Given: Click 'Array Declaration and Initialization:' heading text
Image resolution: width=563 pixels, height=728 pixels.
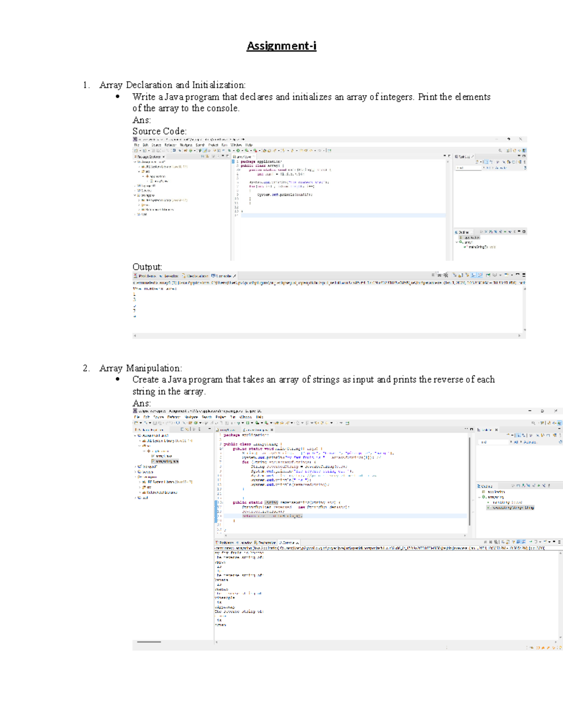Looking at the screenshot, I should click(172, 85).
